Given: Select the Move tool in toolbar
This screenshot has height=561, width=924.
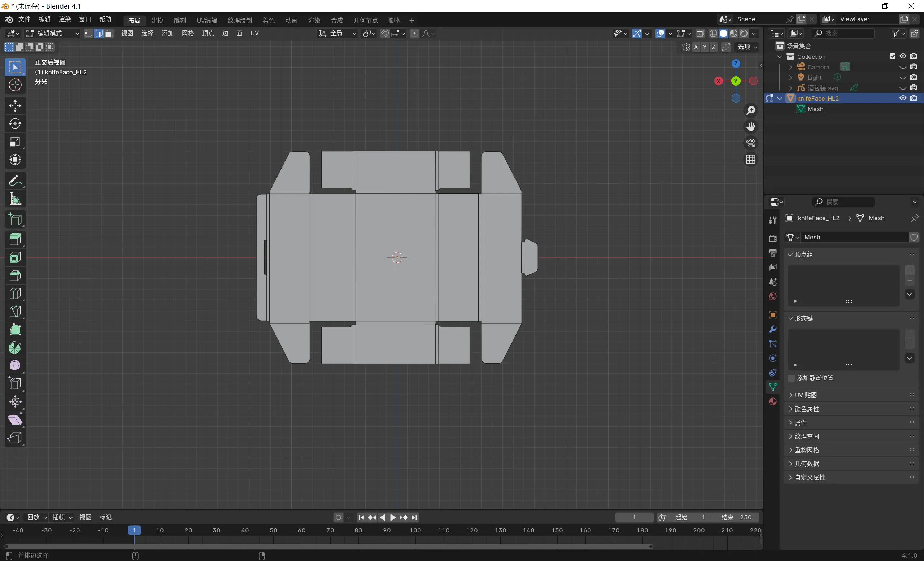Looking at the screenshot, I should coord(15,105).
